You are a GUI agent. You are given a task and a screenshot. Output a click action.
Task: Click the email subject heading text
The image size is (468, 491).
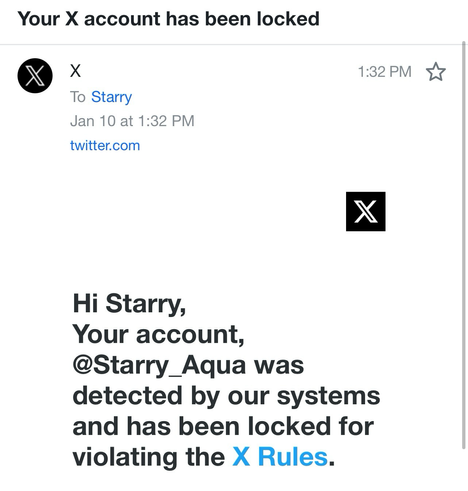click(x=169, y=19)
